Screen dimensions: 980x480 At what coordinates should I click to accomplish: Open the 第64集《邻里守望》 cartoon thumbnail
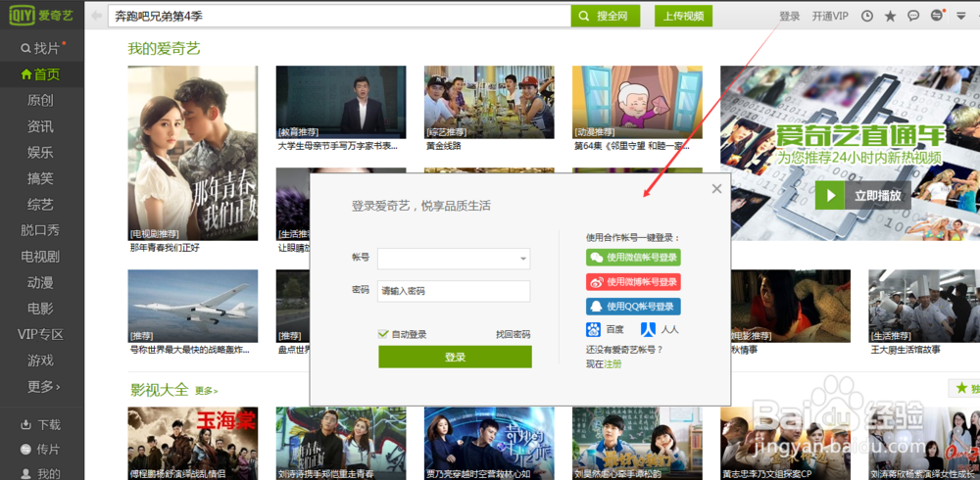[x=638, y=103]
